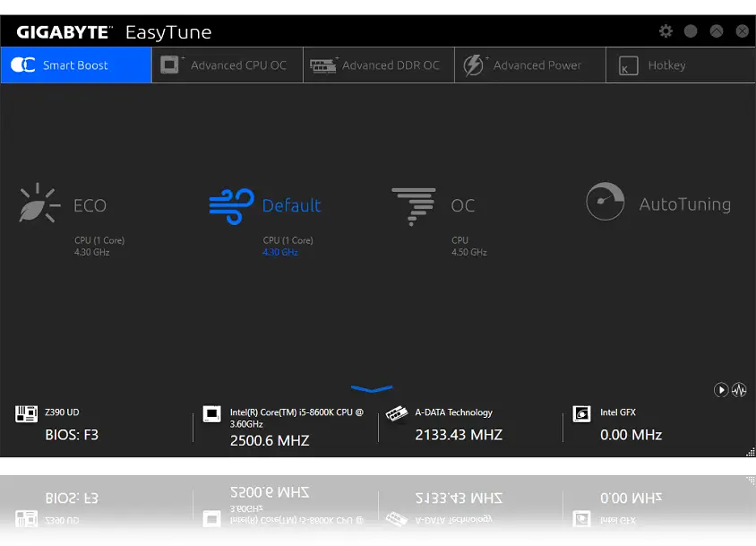
Task: Grab the window resize grip corner
Action: (751, 452)
